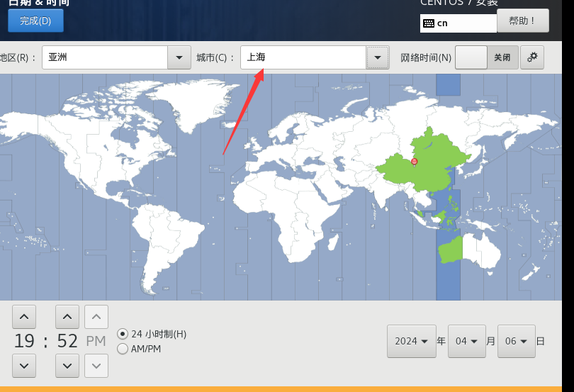
Task: Expand the region combo box arrow
Action: click(179, 57)
